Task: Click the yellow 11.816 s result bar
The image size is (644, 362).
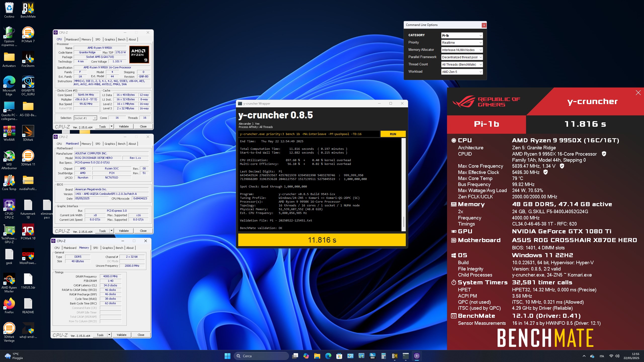Action: click(322, 240)
